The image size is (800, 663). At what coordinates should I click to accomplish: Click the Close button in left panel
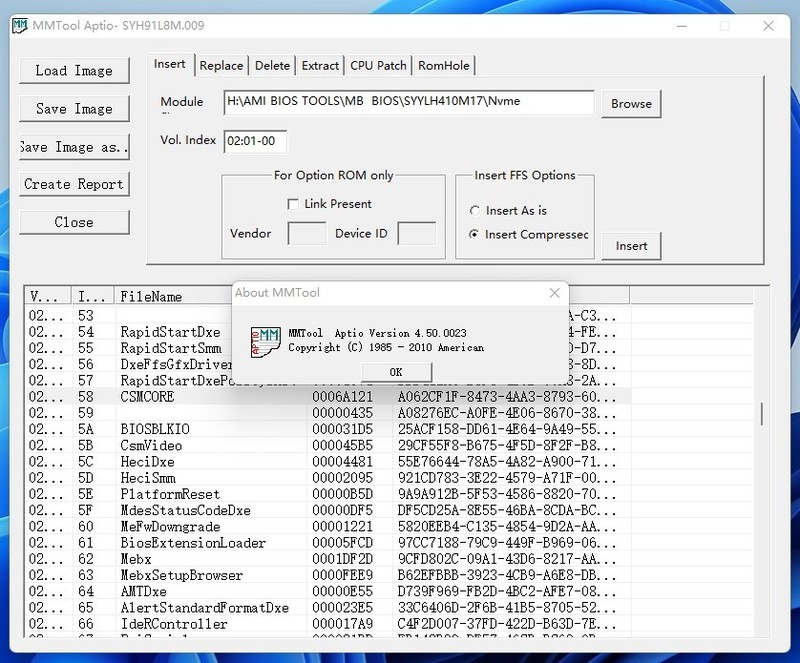(74, 223)
